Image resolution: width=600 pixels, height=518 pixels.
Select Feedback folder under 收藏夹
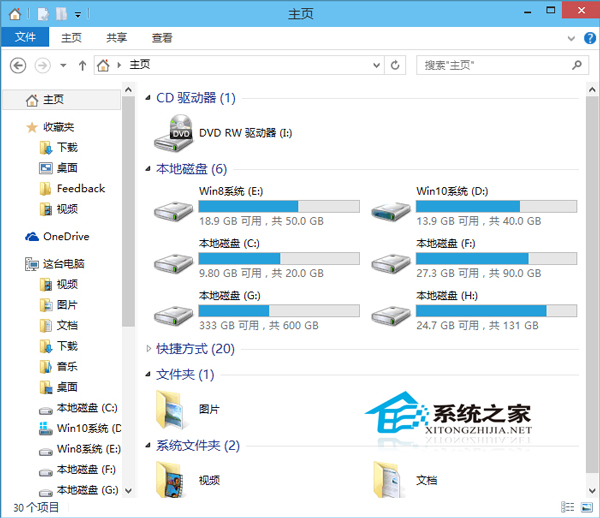pos(80,188)
